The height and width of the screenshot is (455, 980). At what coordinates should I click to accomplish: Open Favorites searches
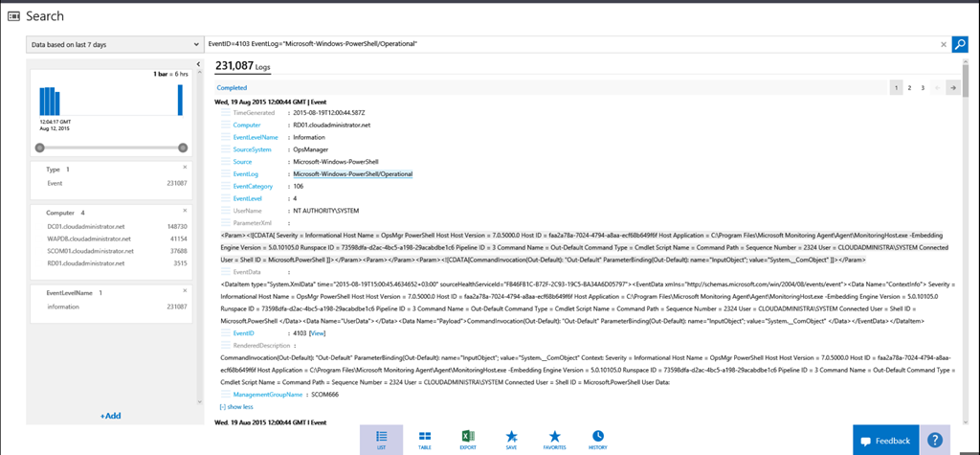pyautogui.click(x=555, y=440)
